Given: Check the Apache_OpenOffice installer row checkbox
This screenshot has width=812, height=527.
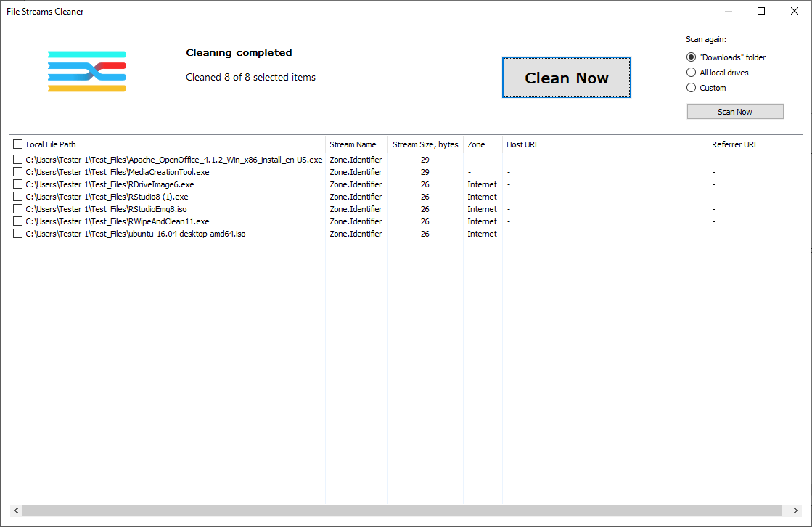Looking at the screenshot, I should click(17, 160).
